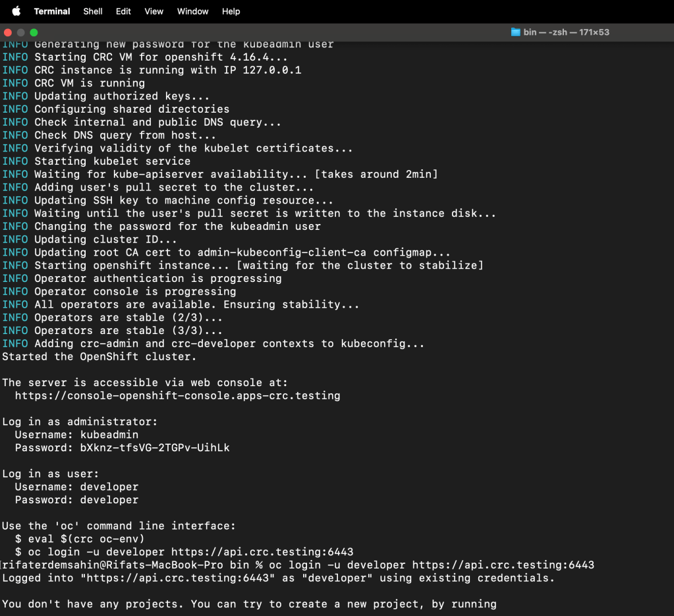Click 'Check internal and public DNS query...' line
Screen dimensions: 674x616
click(142, 123)
